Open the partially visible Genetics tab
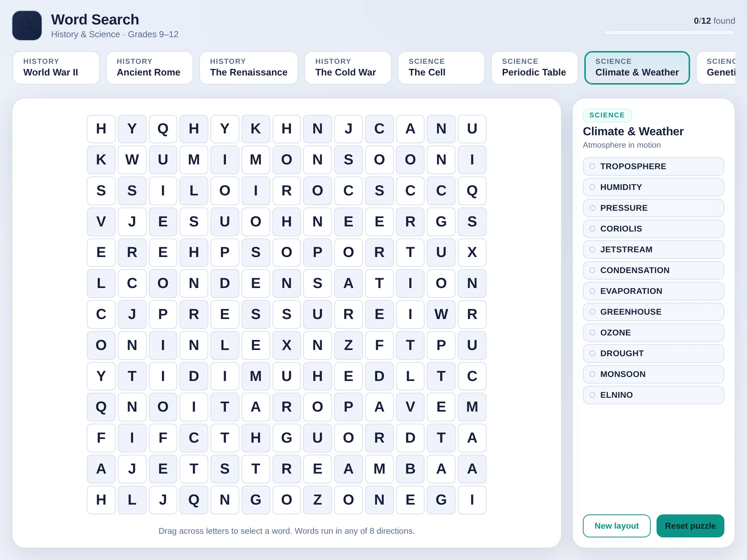747x560 pixels. (716, 68)
